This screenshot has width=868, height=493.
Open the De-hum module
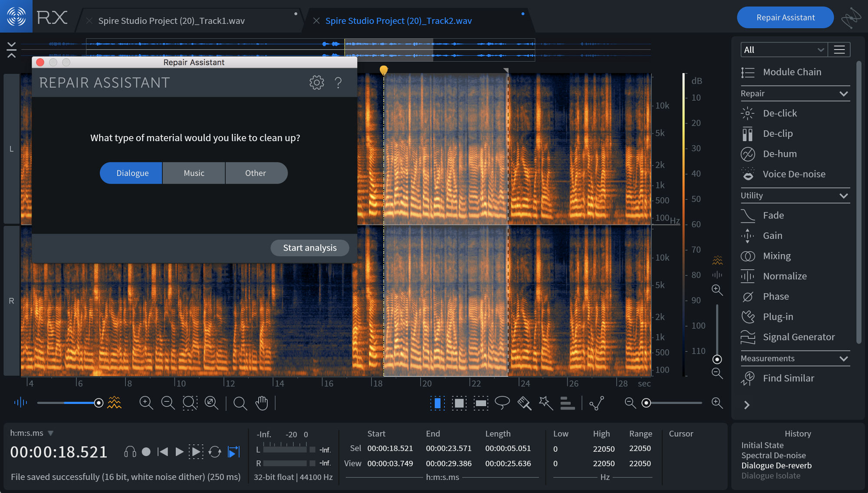click(779, 154)
